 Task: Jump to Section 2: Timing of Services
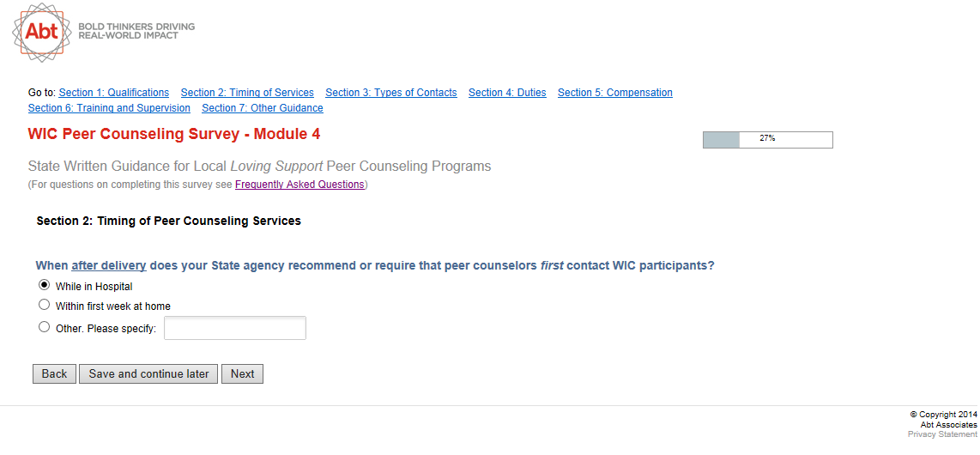[x=247, y=93]
